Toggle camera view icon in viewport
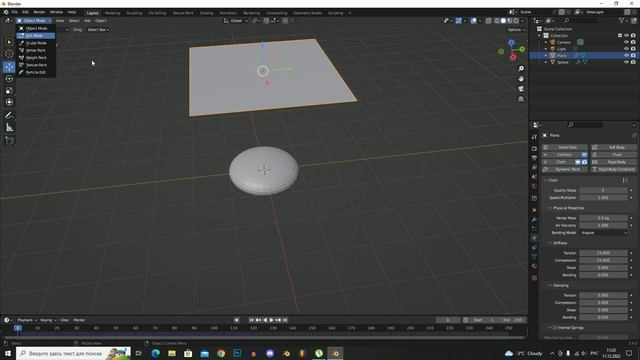 (x=521, y=89)
